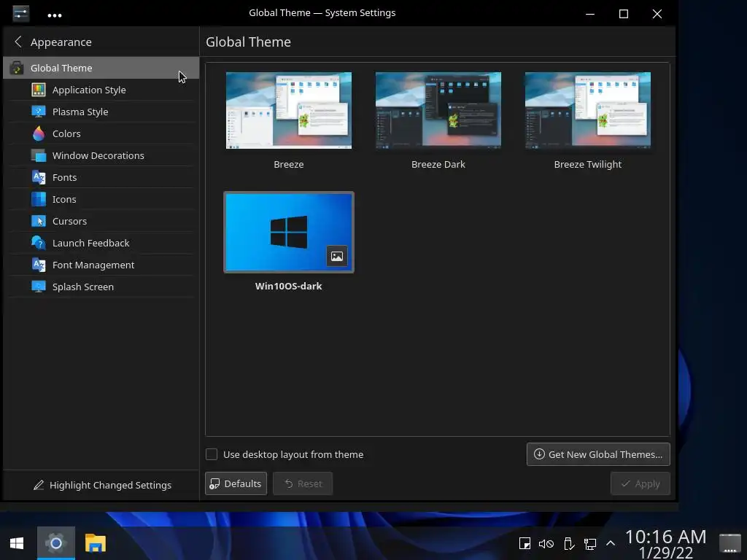Click the Window Decorations icon
This screenshot has width=747, height=560.
tap(39, 155)
